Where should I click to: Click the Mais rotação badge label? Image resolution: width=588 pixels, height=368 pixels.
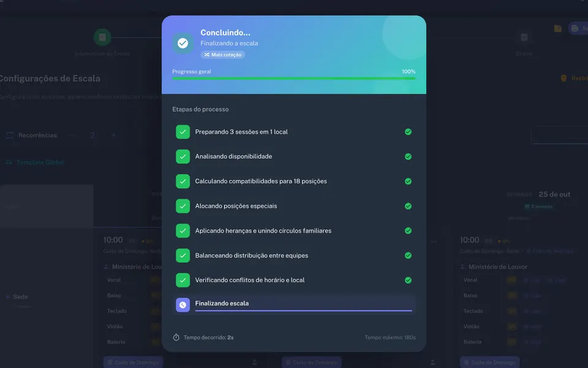click(x=223, y=55)
